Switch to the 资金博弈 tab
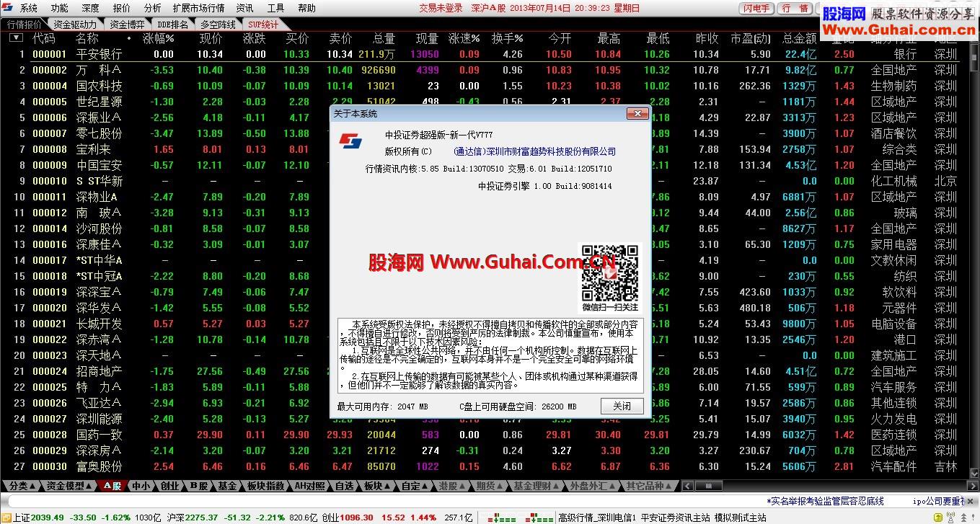This screenshot has height=524, width=980. pos(126,24)
